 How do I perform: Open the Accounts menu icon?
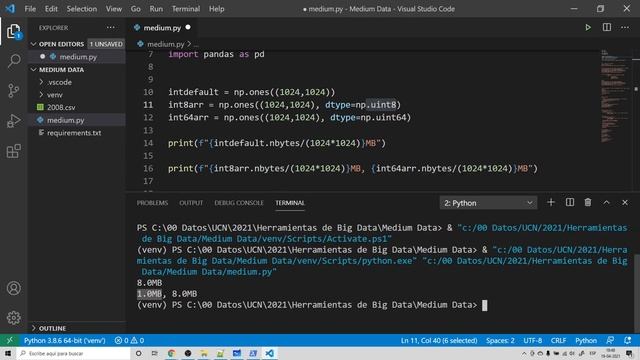coord(13,288)
